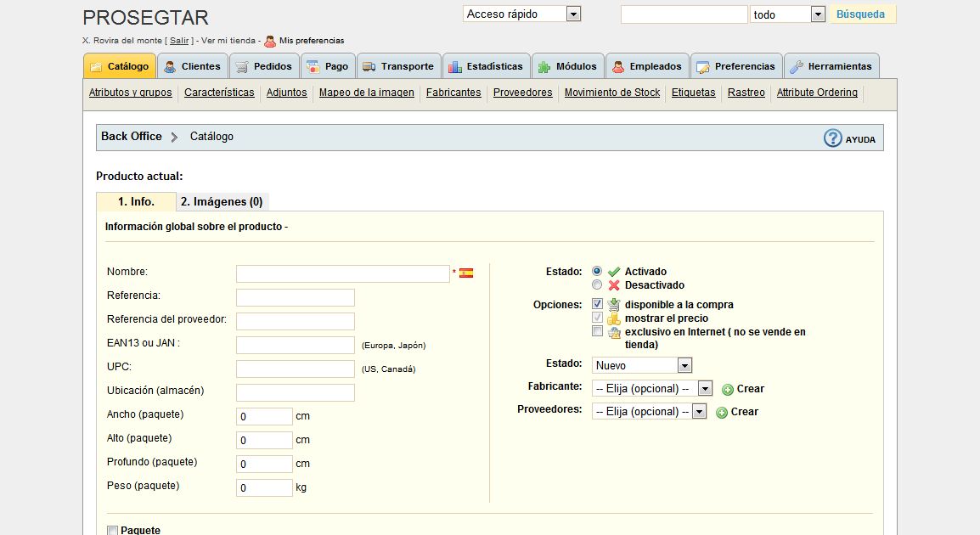Click the Alto (paquete) field
This screenshot has width=980, height=535.
[x=264, y=440]
